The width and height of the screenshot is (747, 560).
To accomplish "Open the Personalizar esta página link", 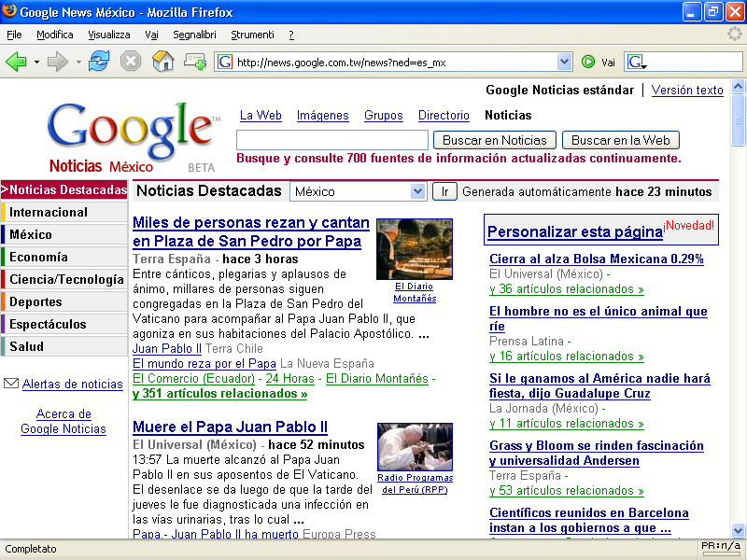I will point(575,231).
